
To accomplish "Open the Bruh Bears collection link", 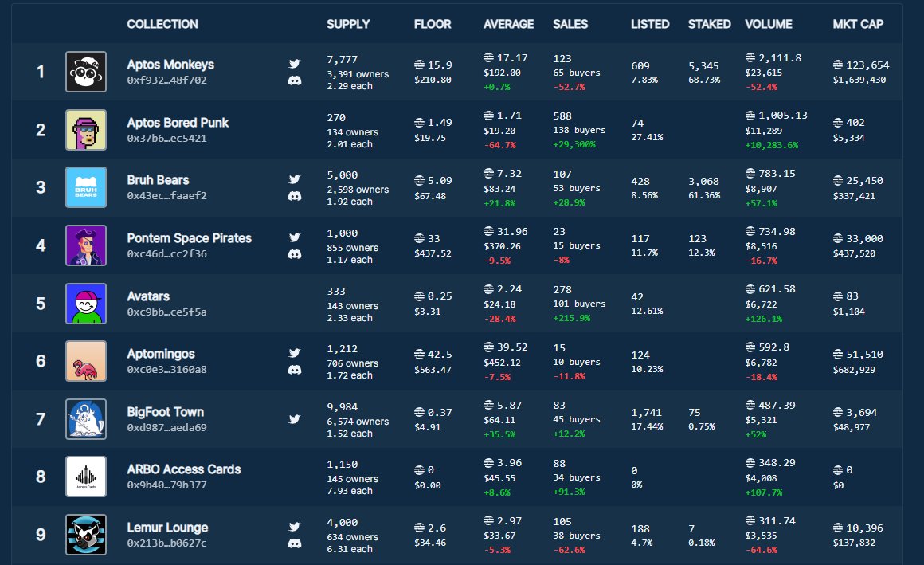I will (x=158, y=180).
